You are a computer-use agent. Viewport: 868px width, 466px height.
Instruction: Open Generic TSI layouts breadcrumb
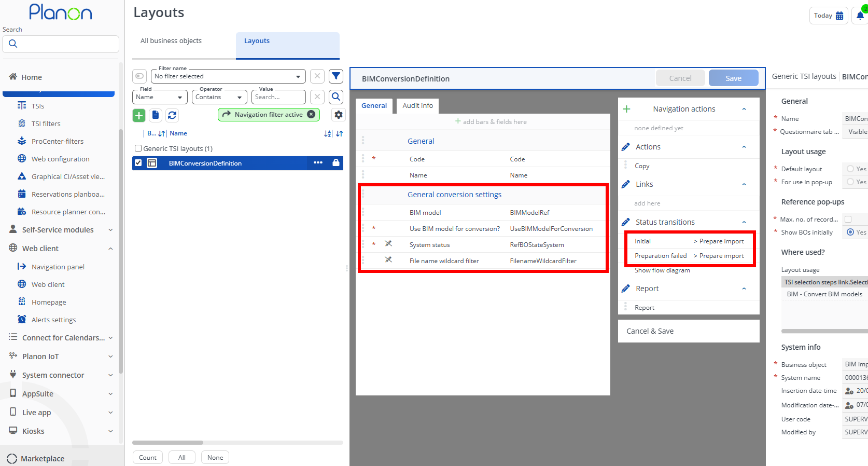804,76
